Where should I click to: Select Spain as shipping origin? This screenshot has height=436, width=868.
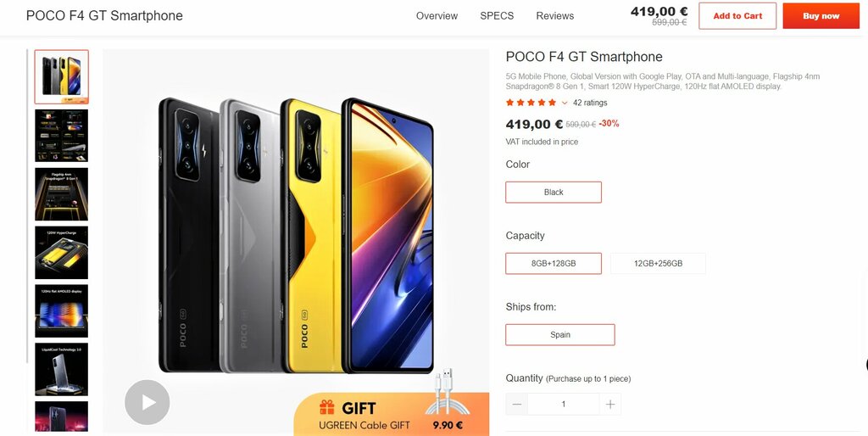click(560, 334)
